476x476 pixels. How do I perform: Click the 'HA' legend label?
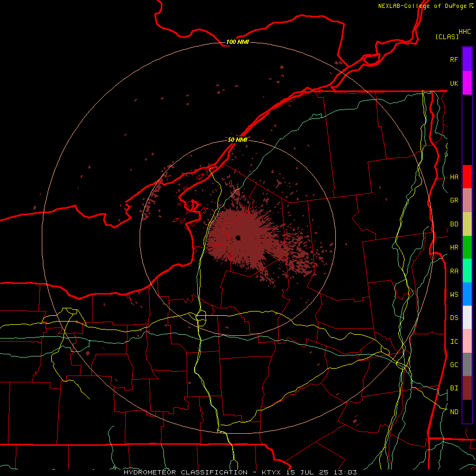pos(454,177)
